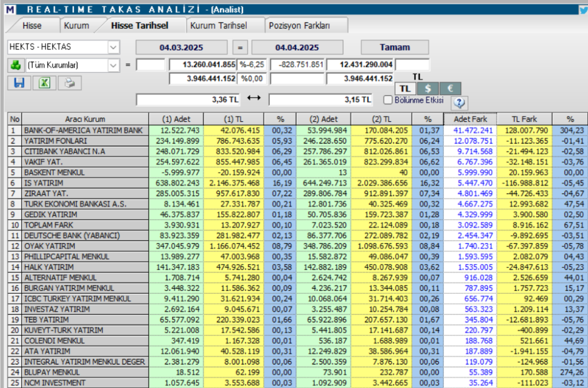Select TEB YATIRIM row

(298, 320)
